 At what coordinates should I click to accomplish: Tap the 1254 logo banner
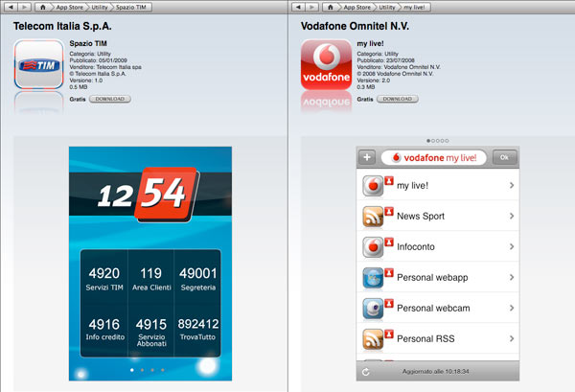click(150, 195)
